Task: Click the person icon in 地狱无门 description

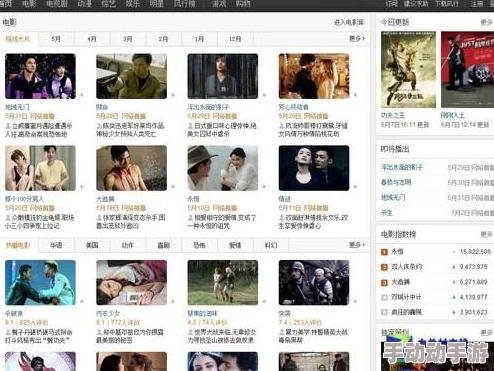Action: pos(8,126)
